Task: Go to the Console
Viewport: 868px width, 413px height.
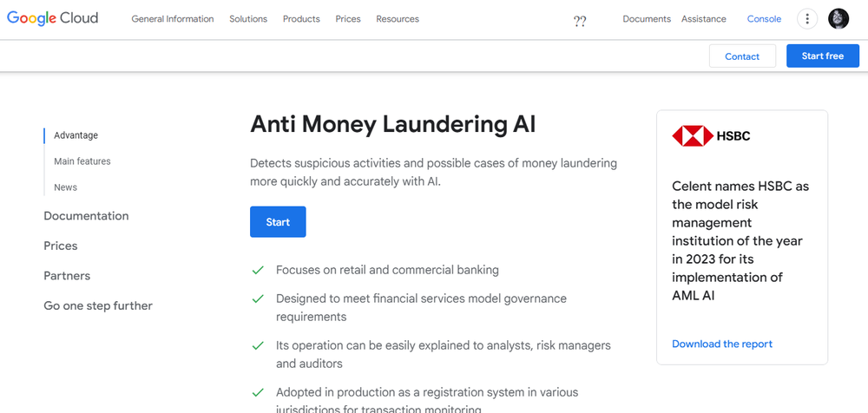Action: pos(764,19)
